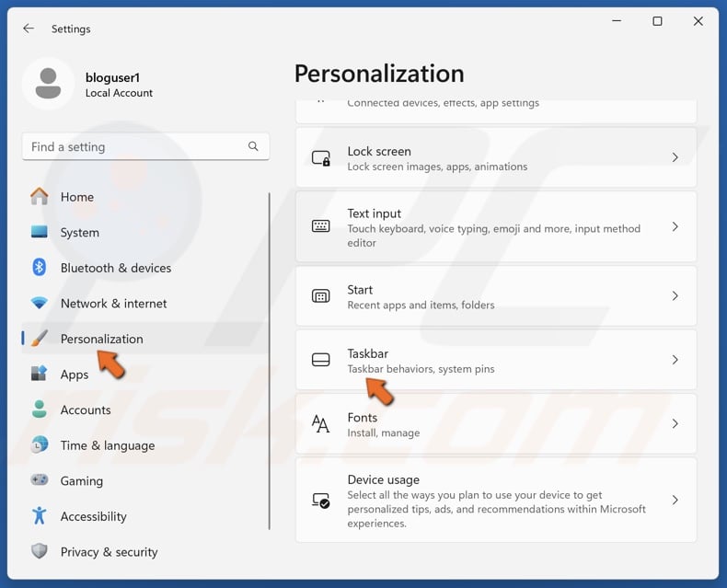Go to Accounts section

[x=144, y=409]
